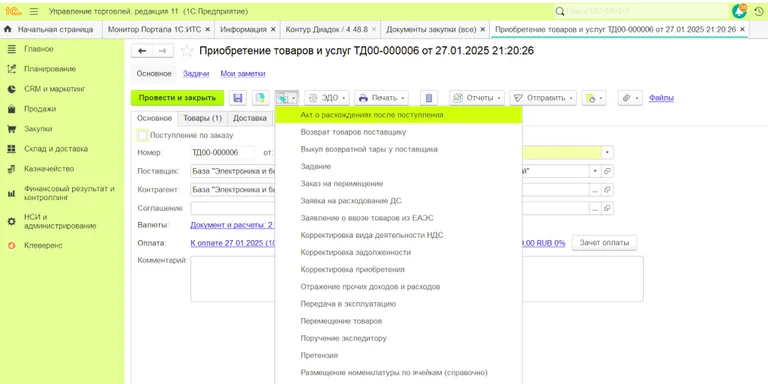This screenshot has height=384, width=768.
Task: Open the Закупки section
Action: click(x=38, y=129)
